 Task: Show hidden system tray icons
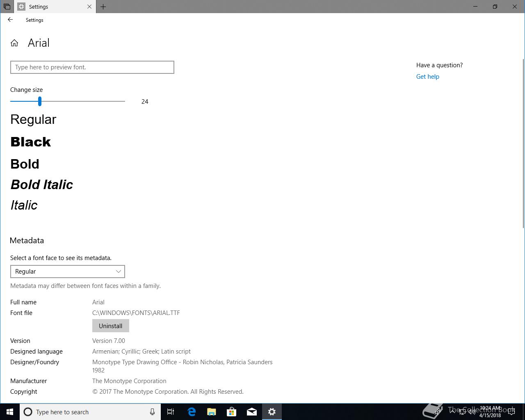[452, 412]
